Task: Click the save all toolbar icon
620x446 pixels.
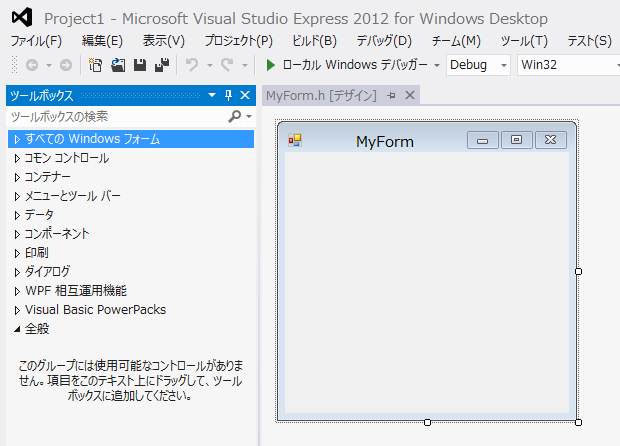Action: point(162,65)
